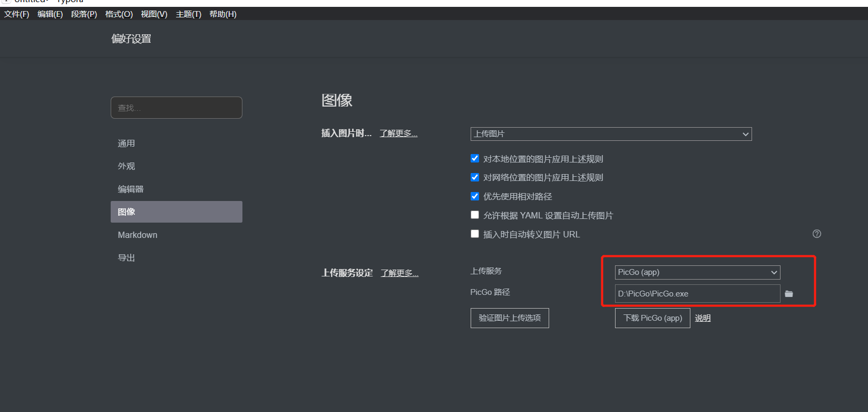Click 验证图片上传选项 button
This screenshot has width=868, height=412.
tap(509, 318)
